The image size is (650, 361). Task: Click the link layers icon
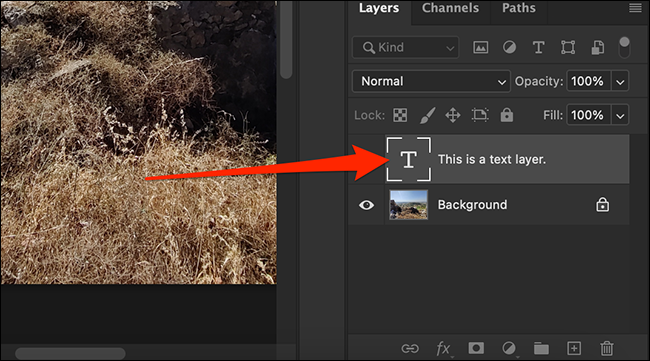click(x=410, y=349)
